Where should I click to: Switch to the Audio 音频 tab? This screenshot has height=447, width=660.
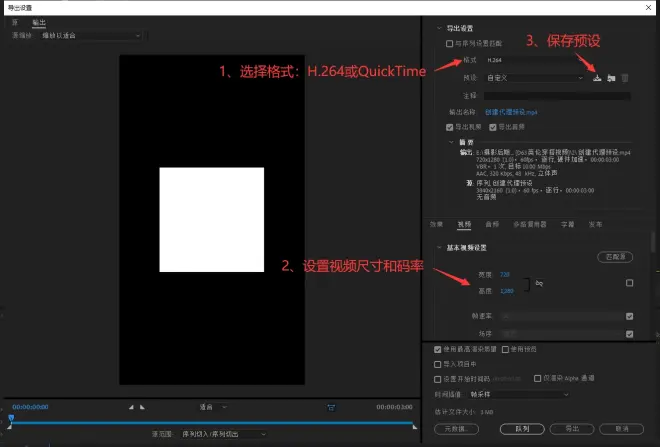coord(492,224)
